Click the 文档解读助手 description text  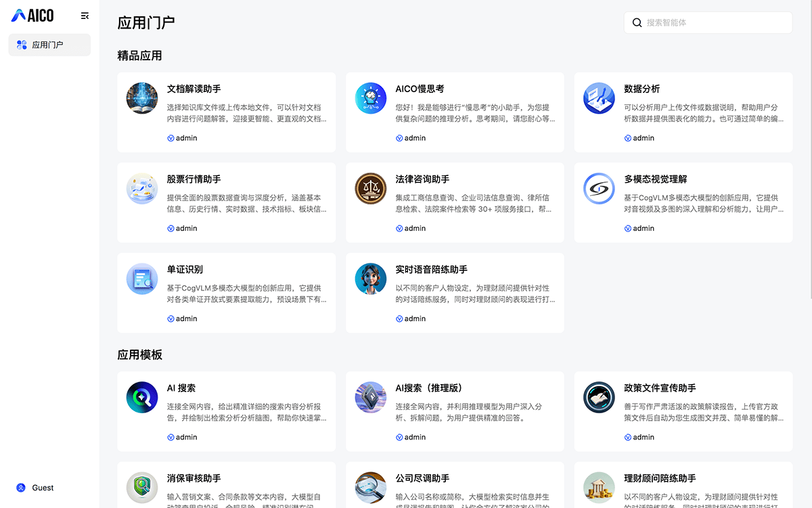(x=247, y=113)
